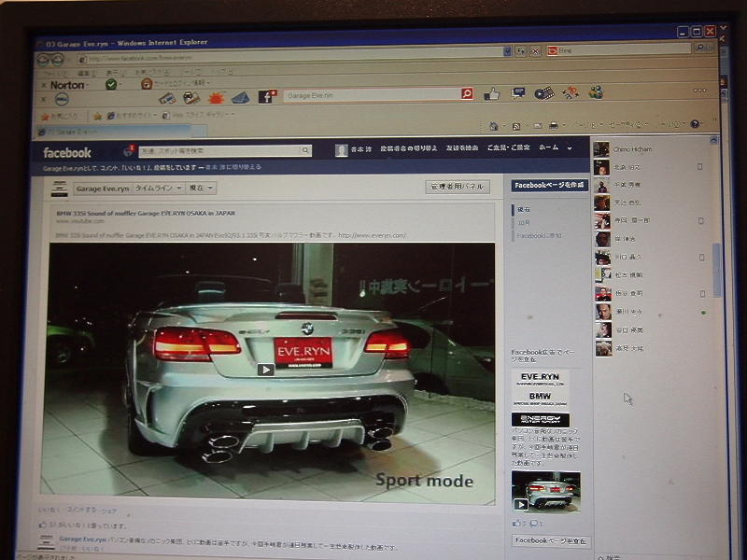The image size is (747, 560).
Task: Click the Print command bar icon
Action: point(554,126)
